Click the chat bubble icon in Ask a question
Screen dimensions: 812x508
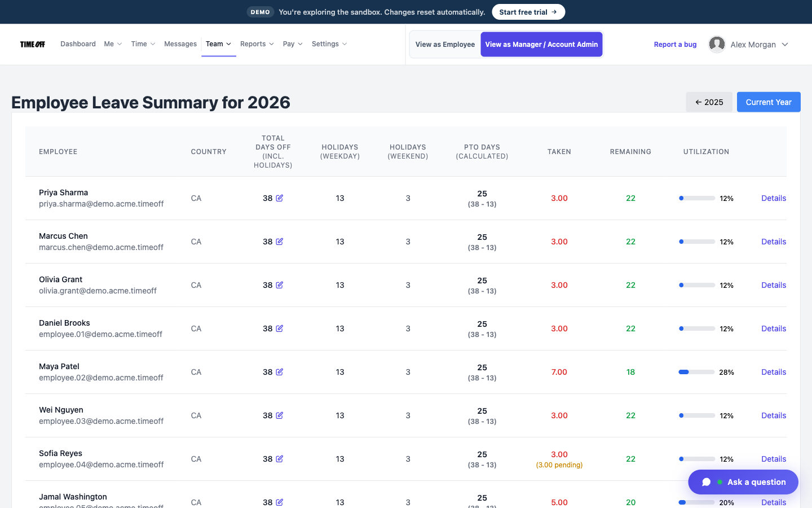tap(706, 482)
